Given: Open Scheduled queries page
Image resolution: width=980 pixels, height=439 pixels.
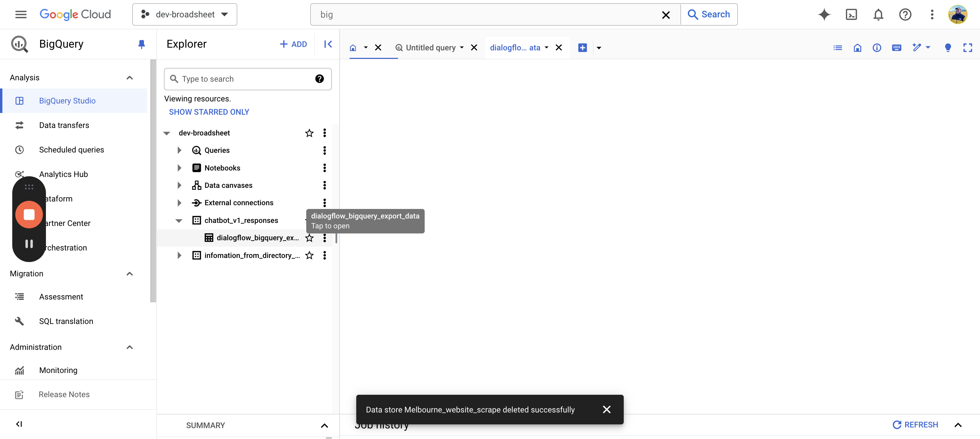Looking at the screenshot, I should point(71,149).
